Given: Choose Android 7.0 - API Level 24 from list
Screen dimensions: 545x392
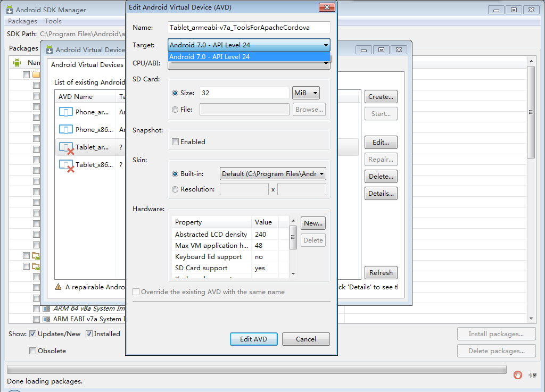Looking at the screenshot, I should (249, 56).
